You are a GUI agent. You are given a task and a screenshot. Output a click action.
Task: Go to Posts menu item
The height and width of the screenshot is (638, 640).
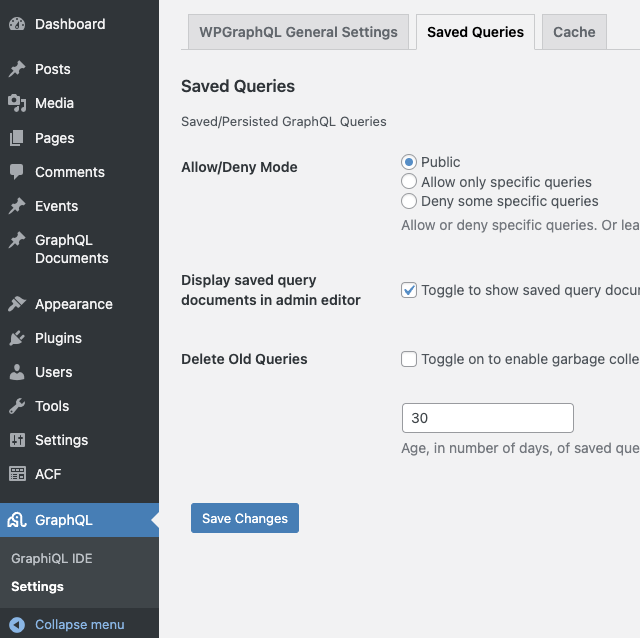coord(80,69)
